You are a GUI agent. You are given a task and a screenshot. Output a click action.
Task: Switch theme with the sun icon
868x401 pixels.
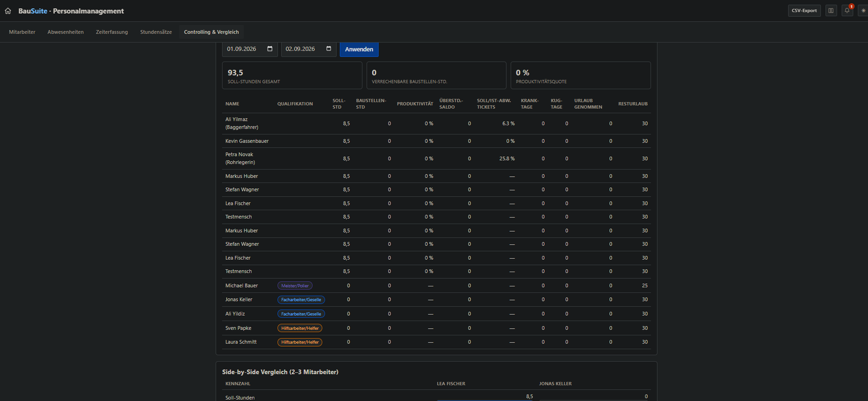pyautogui.click(x=863, y=11)
